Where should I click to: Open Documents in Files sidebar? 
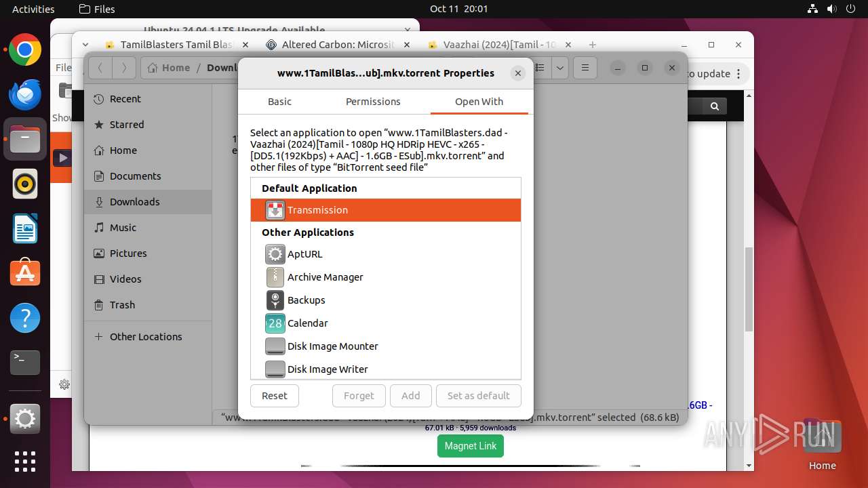coord(148,176)
